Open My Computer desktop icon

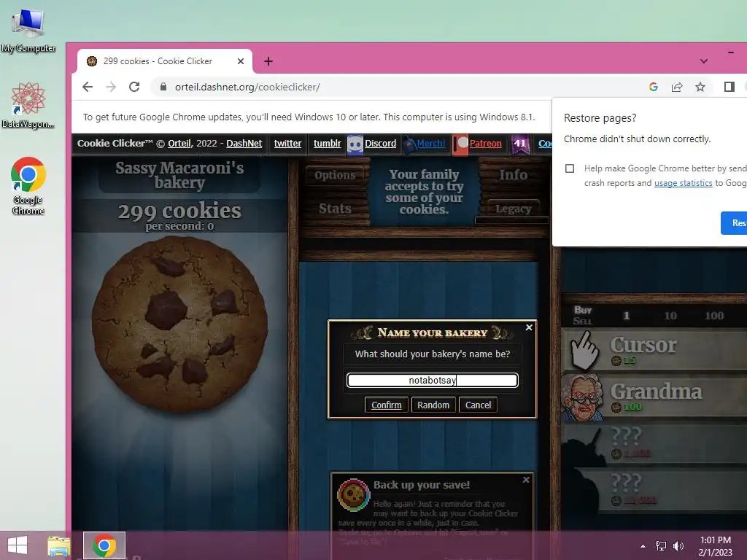click(28, 31)
